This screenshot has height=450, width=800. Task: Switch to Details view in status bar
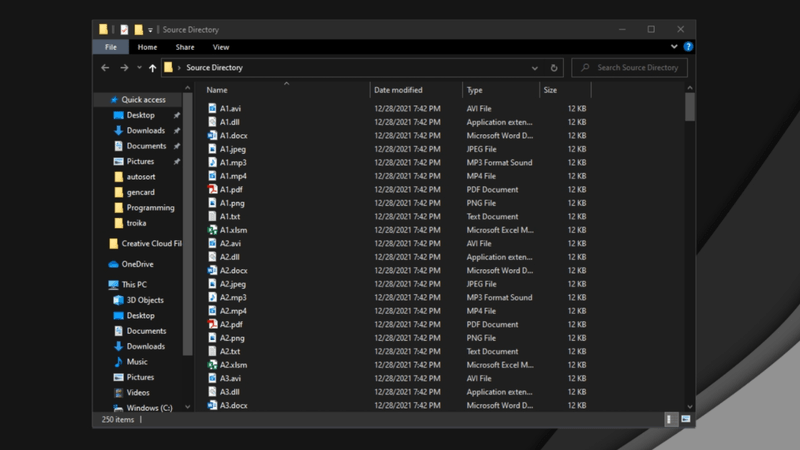pos(669,419)
